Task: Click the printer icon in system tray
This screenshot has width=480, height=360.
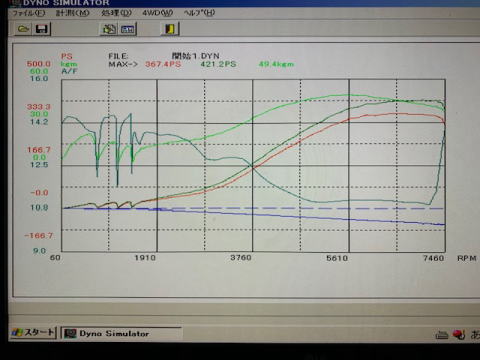Action: pos(442,334)
